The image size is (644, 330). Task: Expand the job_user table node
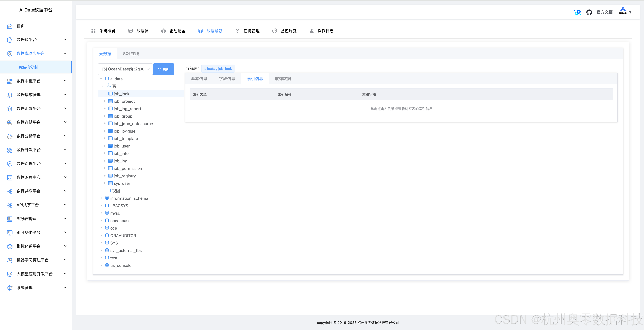[x=105, y=146]
